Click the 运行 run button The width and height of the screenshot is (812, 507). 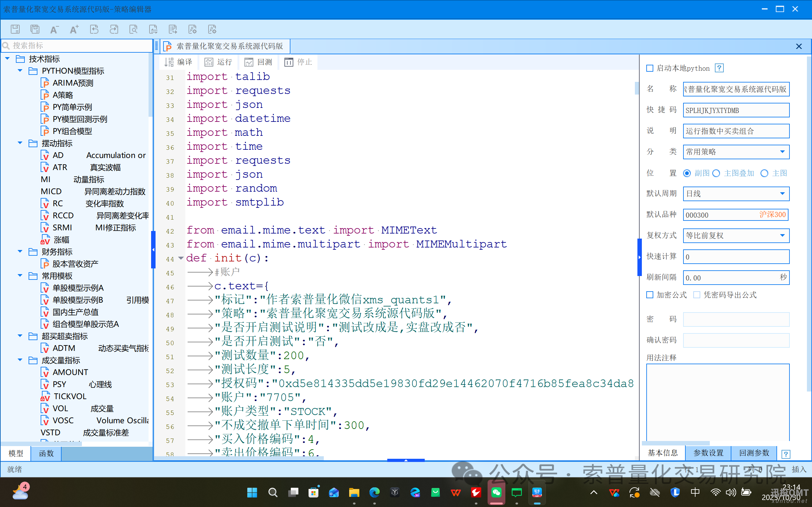218,62
